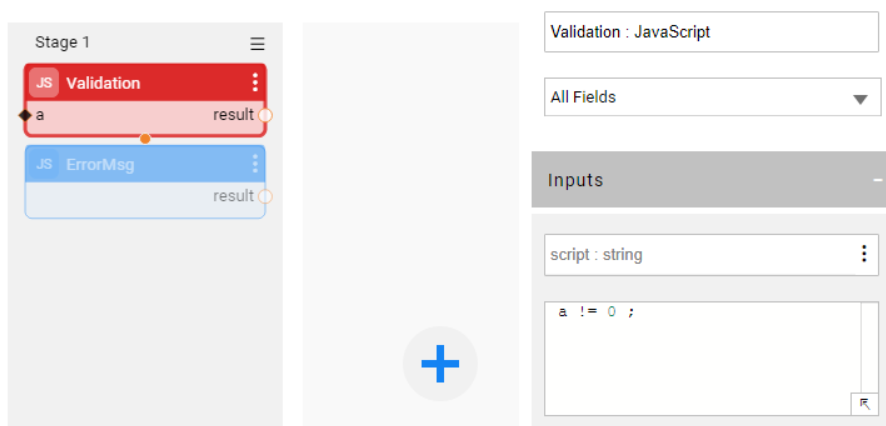Click the 'Validation : JavaScript' name field
The width and height of the screenshot is (886, 426).
tap(710, 32)
